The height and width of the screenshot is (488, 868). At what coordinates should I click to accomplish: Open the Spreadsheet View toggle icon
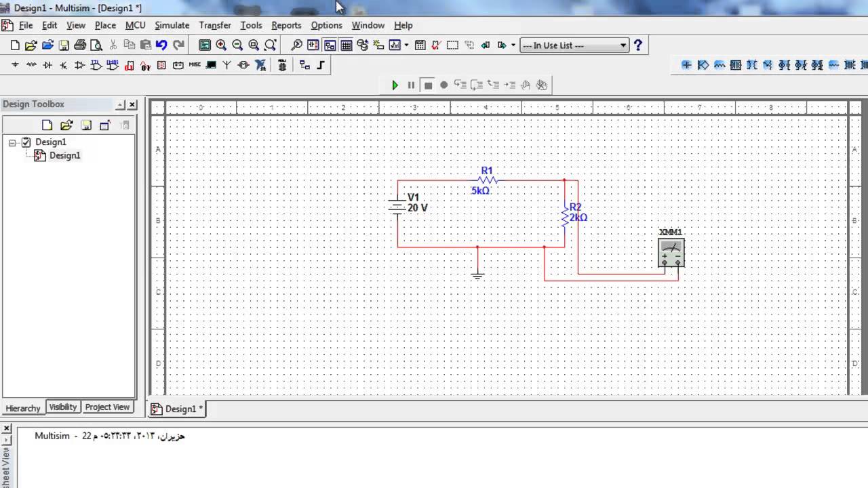[346, 45]
